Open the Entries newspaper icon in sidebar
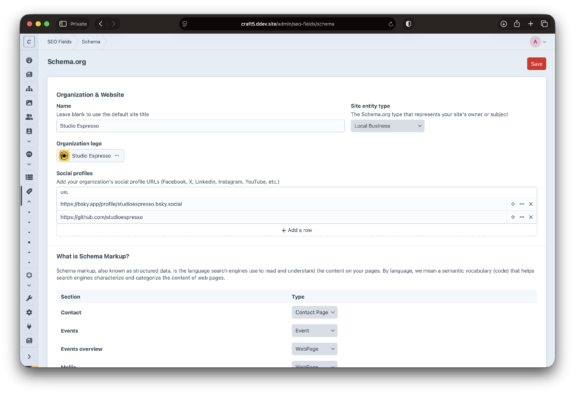Screen dimensions: 576x395 (x=29, y=75)
